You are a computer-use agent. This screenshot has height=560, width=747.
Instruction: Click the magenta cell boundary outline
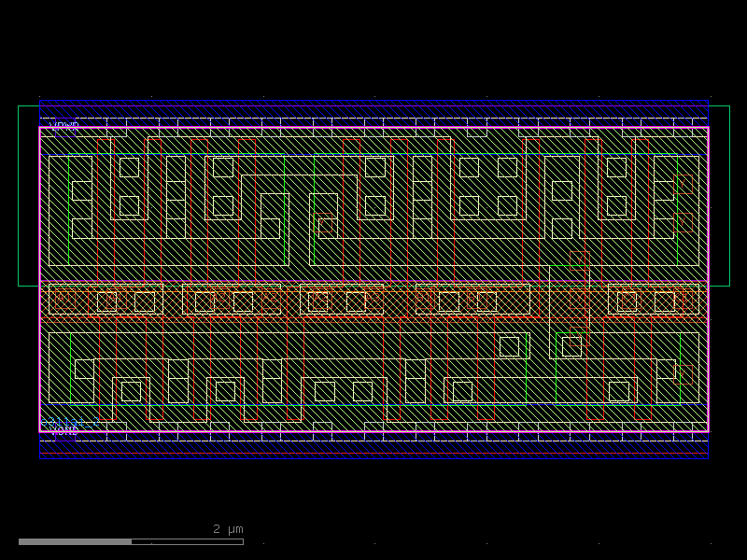(373, 127)
